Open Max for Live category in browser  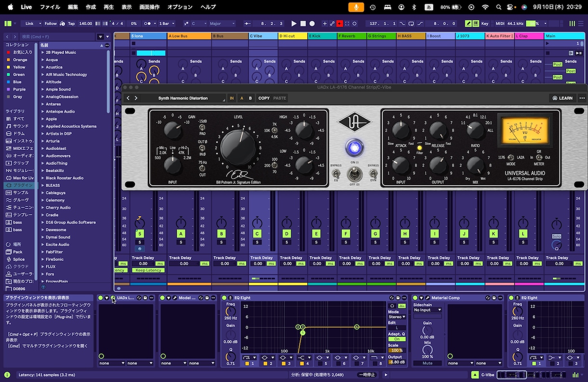click(20, 178)
